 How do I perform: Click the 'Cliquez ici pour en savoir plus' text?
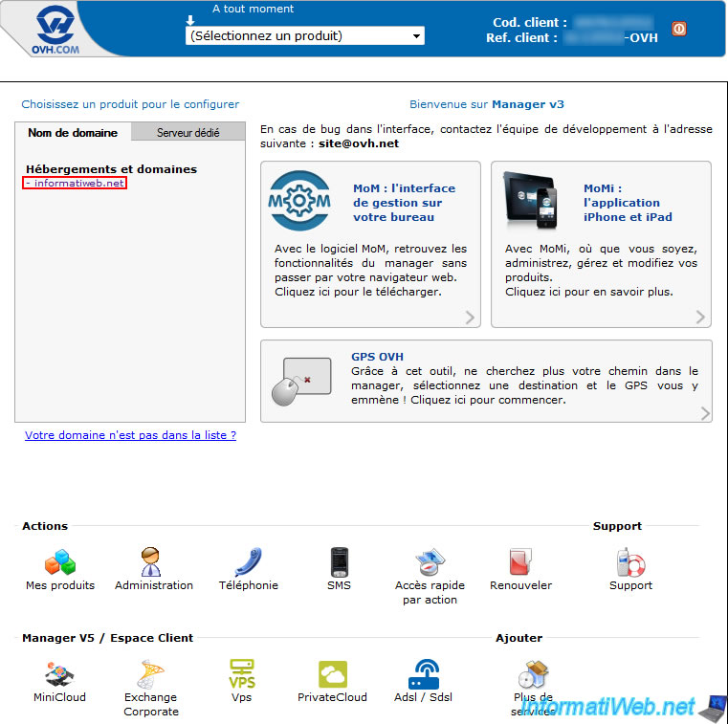coord(588,292)
